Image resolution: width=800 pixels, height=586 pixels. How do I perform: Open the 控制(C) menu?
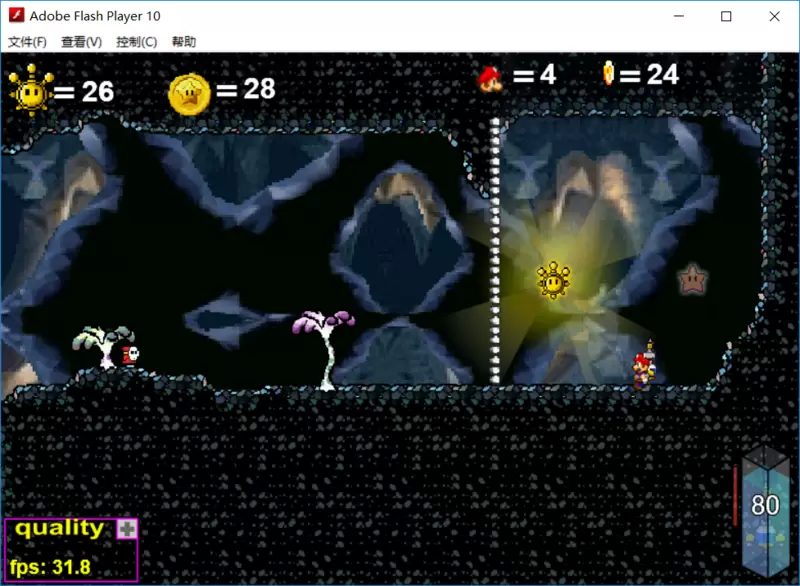(x=136, y=42)
